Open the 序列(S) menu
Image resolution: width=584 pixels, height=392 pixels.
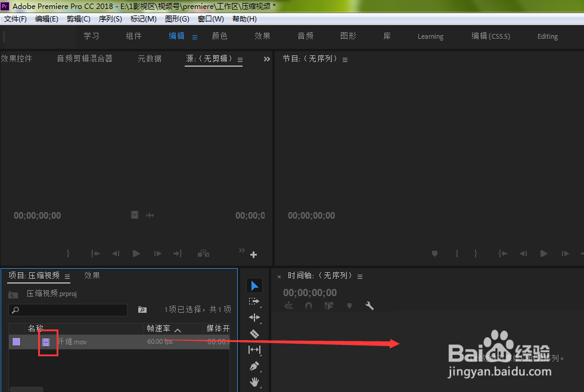pyautogui.click(x=110, y=19)
